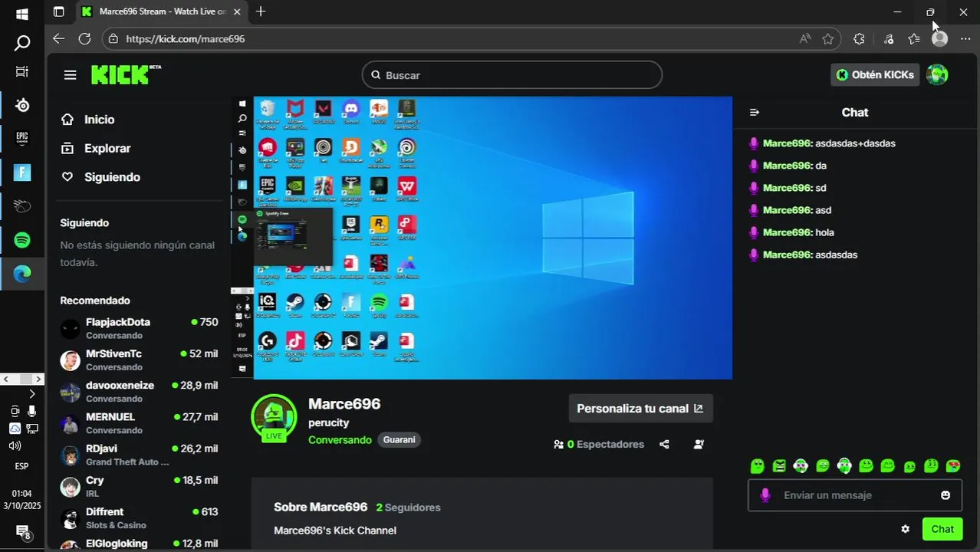Close the Marce696 Stream tab
980x552 pixels.
point(237,11)
